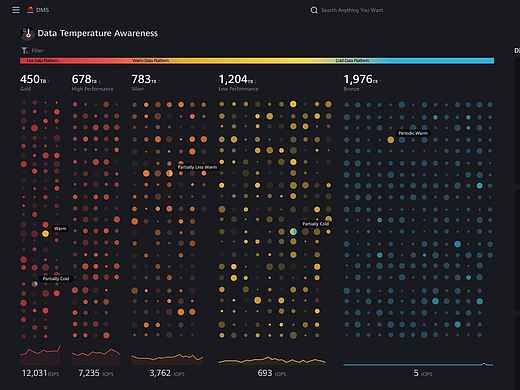The image size is (520, 390).
Task: Click the 1,204 TB value
Action: [x=235, y=79]
